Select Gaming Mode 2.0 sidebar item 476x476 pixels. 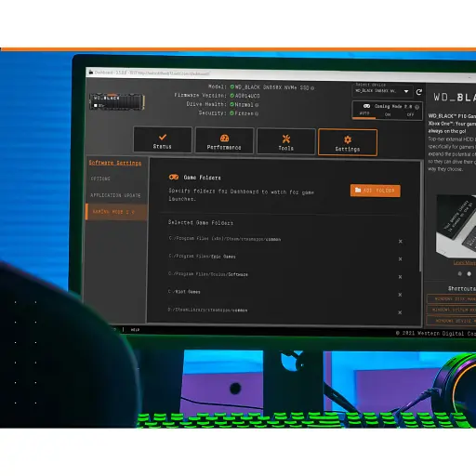116,212
